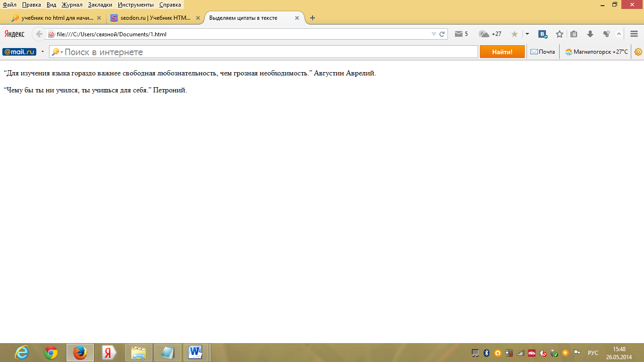The height and width of the screenshot is (362, 644).
Task: Close the 'Выделяем цитаты в тексте' tab
Action: (297, 18)
